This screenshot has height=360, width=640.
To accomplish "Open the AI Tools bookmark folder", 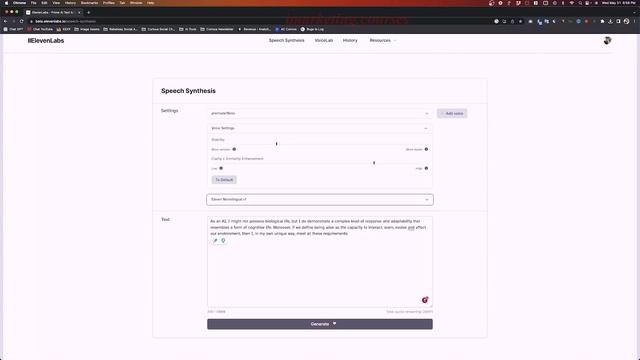I will coord(188,29).
